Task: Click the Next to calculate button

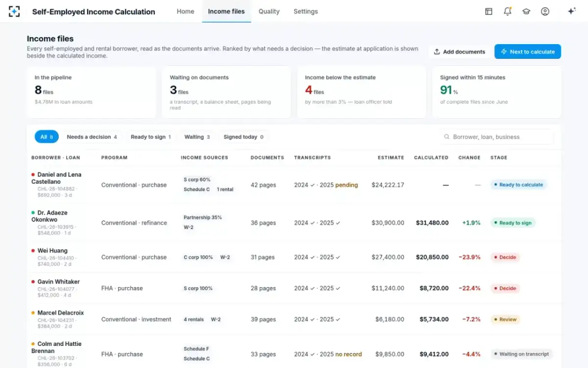Action: point(528,52)
